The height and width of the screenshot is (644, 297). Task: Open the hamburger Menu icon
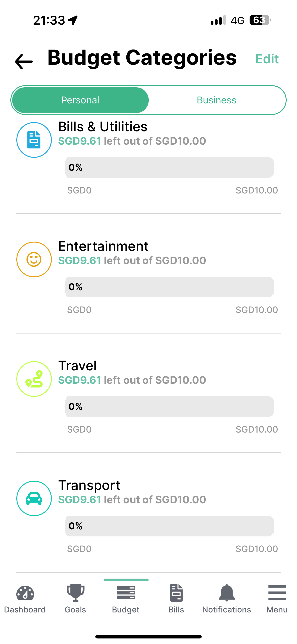(277, 592)
